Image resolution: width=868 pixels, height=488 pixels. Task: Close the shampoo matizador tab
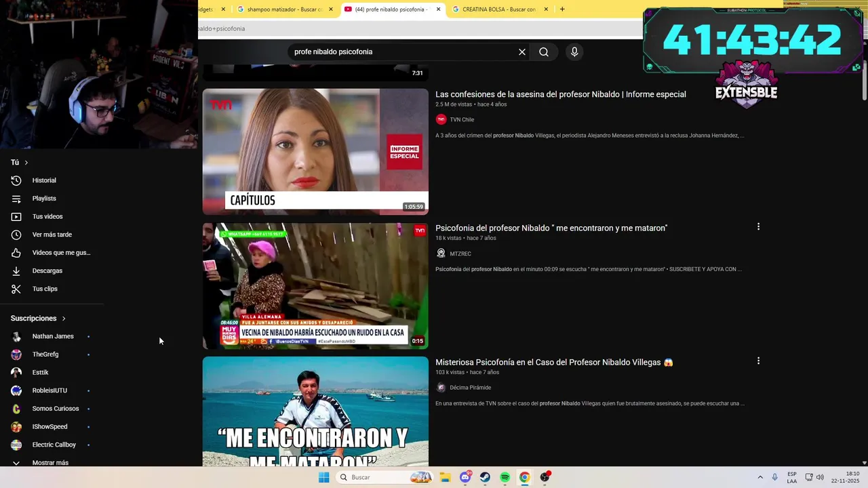pos(331,9)
